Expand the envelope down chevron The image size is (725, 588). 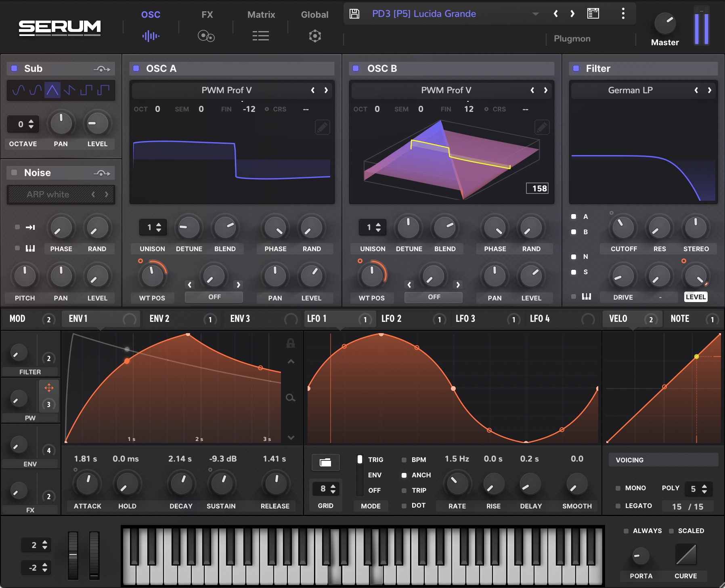click(x=291, y=438)
